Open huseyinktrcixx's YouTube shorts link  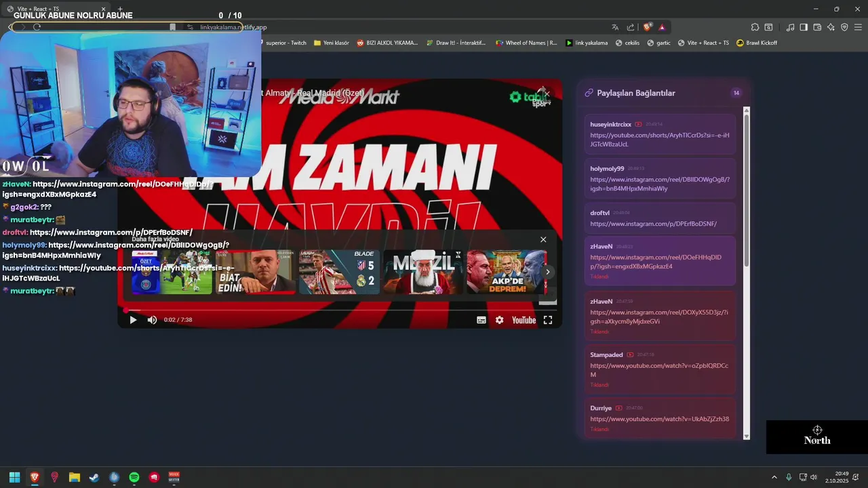click(660, 140)
